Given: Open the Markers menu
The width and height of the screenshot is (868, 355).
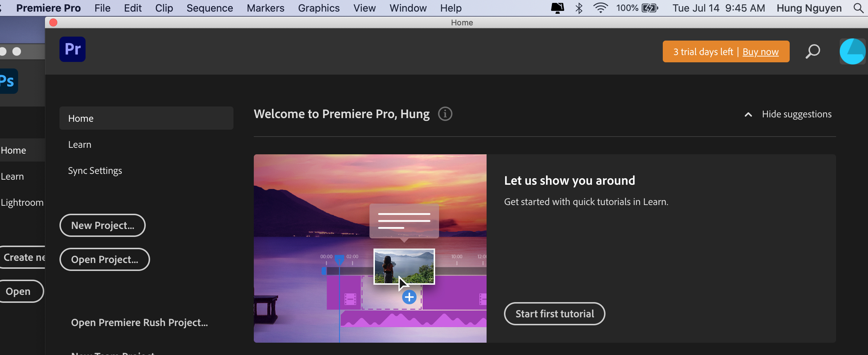Looking at the screenshot, I should point(265,8).
